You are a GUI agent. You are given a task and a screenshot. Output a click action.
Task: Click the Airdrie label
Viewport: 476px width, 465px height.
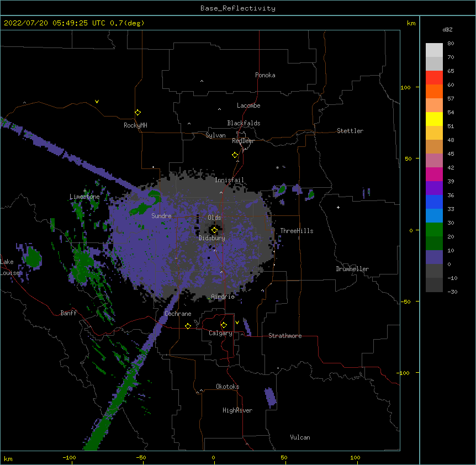pyautogui.click(x=223, y=297)
